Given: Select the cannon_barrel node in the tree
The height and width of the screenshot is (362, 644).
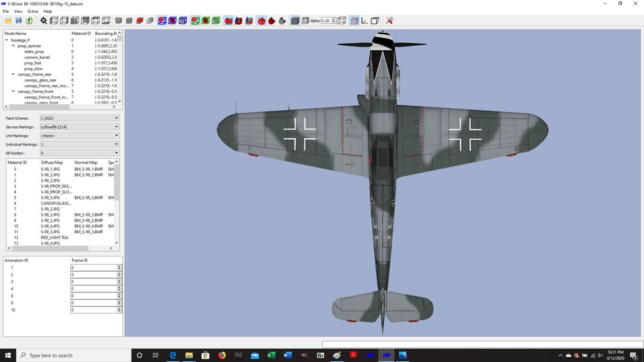Looking at the screenshot, I should click(37, 57).
